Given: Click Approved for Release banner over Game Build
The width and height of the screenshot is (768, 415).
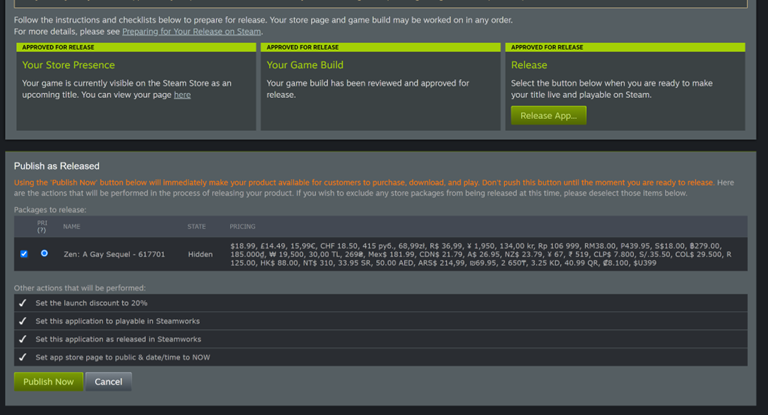Looking at the screenshot, I should pyautogui.click(x=381, y=47).
